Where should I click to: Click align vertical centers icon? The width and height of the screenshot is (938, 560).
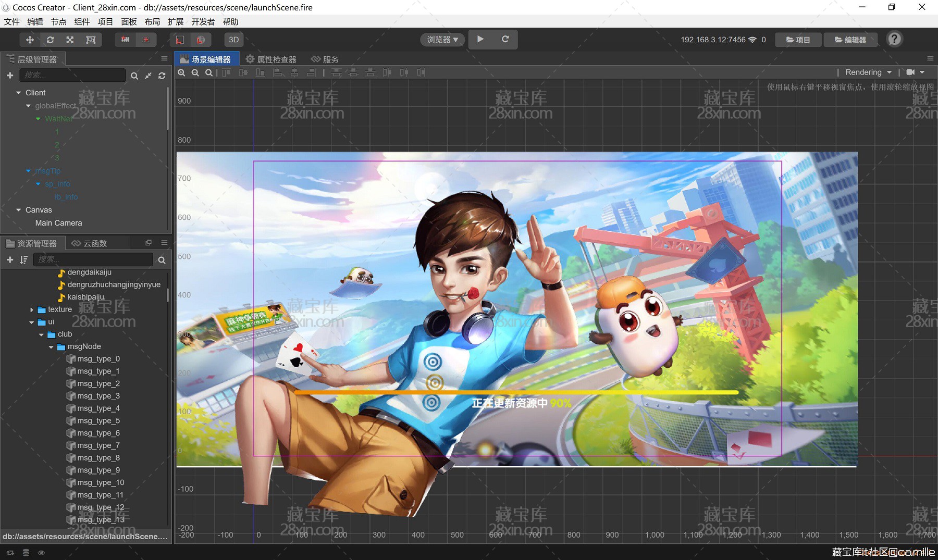pos(243,73)
